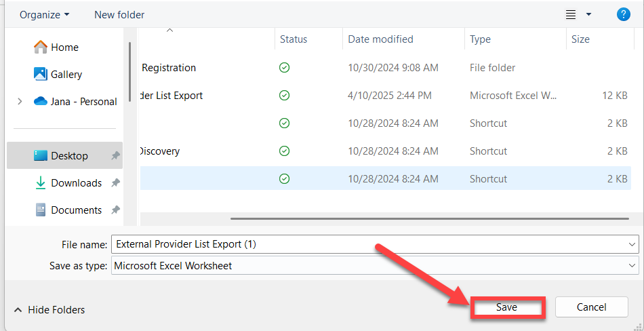Image resolution: width=644 pixels, height=331 pixels.
Task: Open the Organize dropdown menu
Action: pyautogui.click(x=44, y=14)
